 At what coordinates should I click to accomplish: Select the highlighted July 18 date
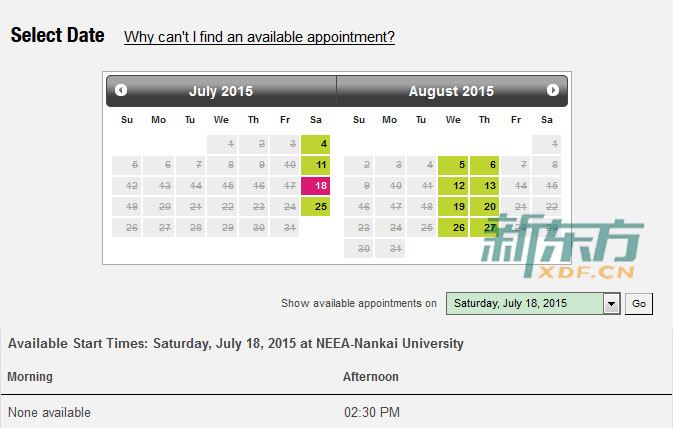click(x=315, y=186)
